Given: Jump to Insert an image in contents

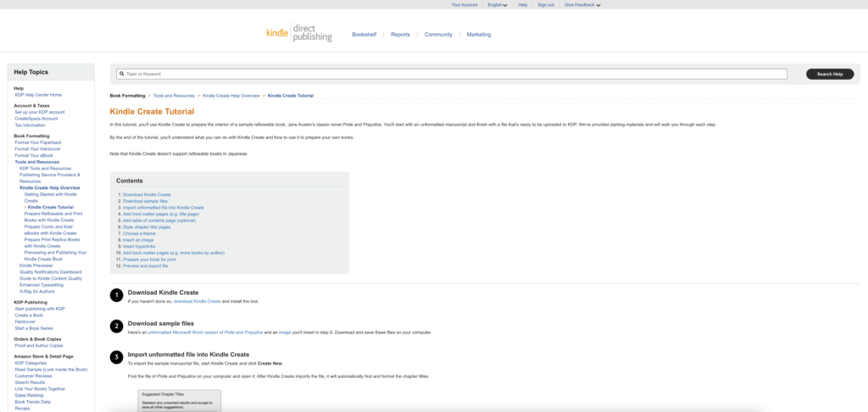Looking at the screenshot, I should click(x=139, y=240).
